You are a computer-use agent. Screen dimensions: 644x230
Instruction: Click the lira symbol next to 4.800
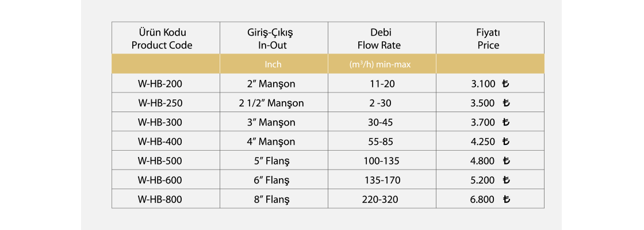[506, 161]
